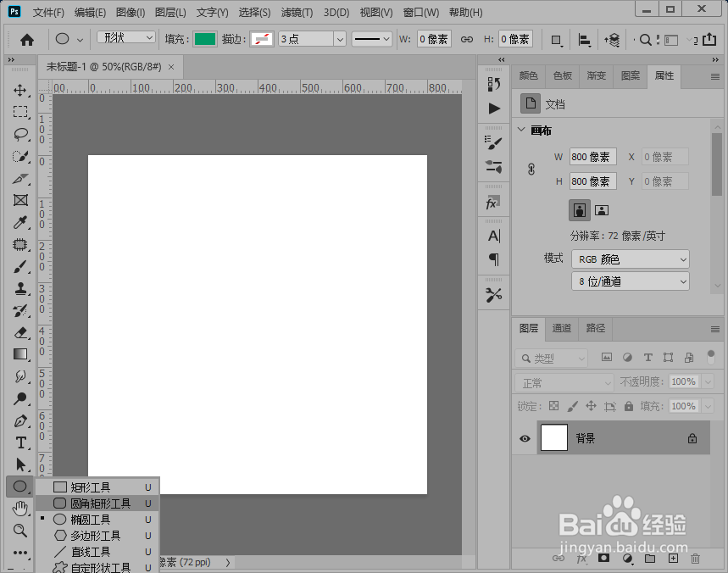Select the 背景 layer thumbnail

pyautogui.click(x=554, y=438)
